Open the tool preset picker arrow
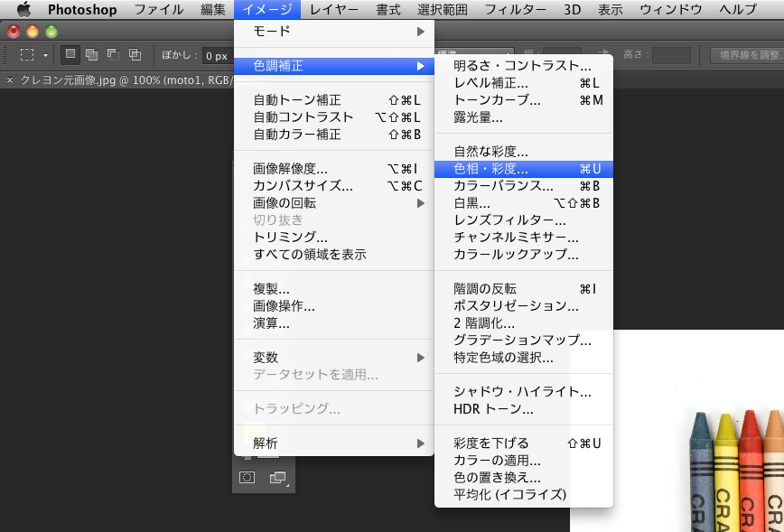The image size is (784, 532). (45, 55)
